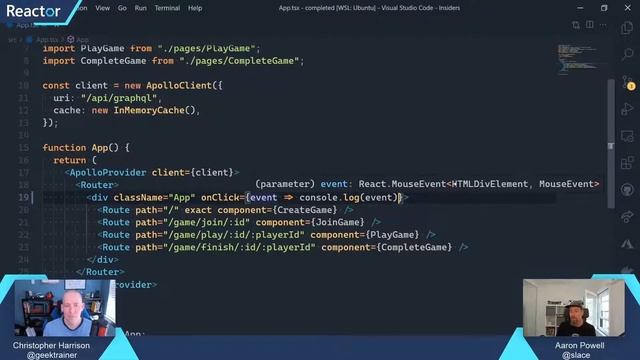Open the Live Share view
This screenshot has width=640, height=360.
[627, 217]
